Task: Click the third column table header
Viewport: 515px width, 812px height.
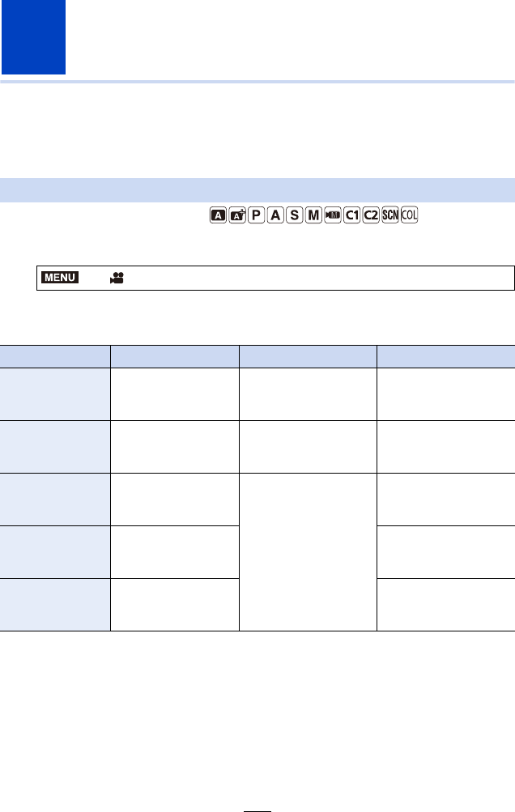Action: (308, 355)
